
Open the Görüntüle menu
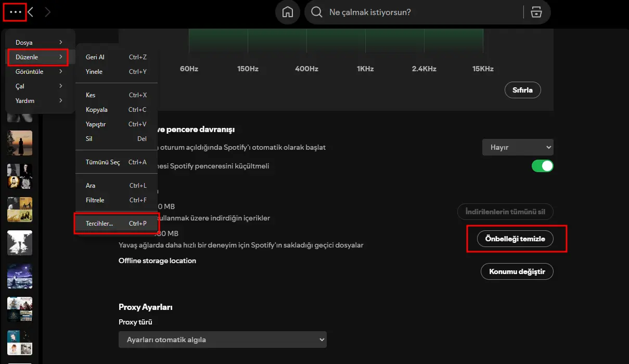40,72
